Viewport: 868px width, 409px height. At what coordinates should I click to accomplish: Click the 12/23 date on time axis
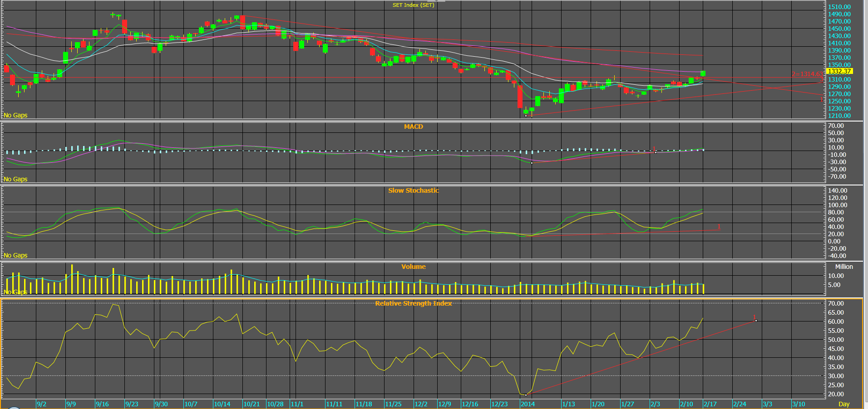[499, 404]
